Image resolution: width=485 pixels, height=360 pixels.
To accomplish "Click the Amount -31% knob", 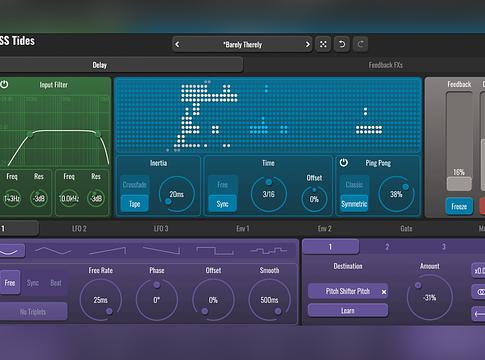I will pyautogui.click(x=430, y=297).
